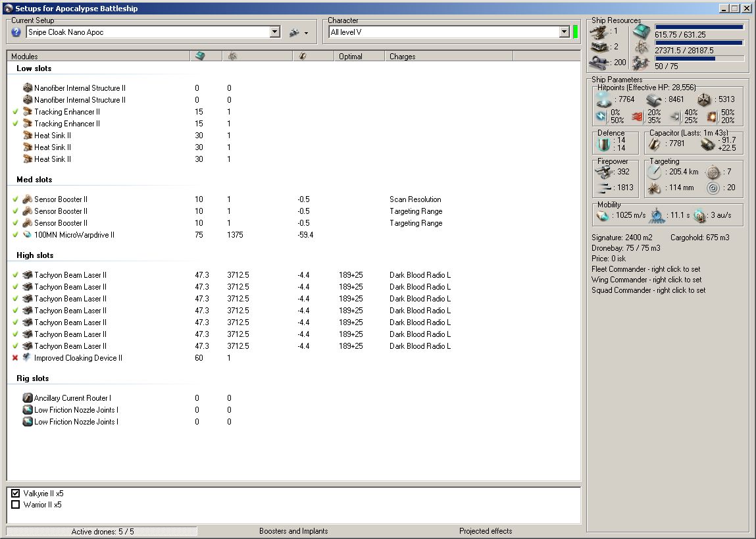Click the calibration 200 icon
The height and width of the screenshot is (539, 756).
[599, 62]
